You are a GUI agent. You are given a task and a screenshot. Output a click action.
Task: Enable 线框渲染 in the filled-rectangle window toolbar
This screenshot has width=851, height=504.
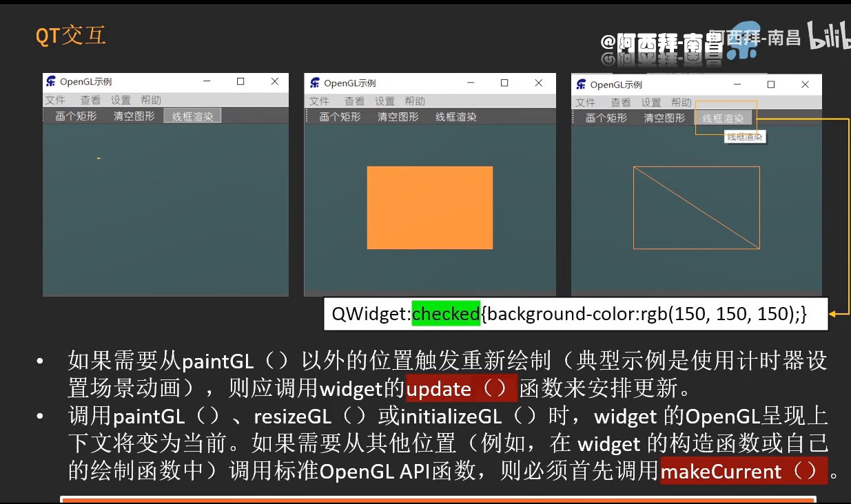click(456, 117)
